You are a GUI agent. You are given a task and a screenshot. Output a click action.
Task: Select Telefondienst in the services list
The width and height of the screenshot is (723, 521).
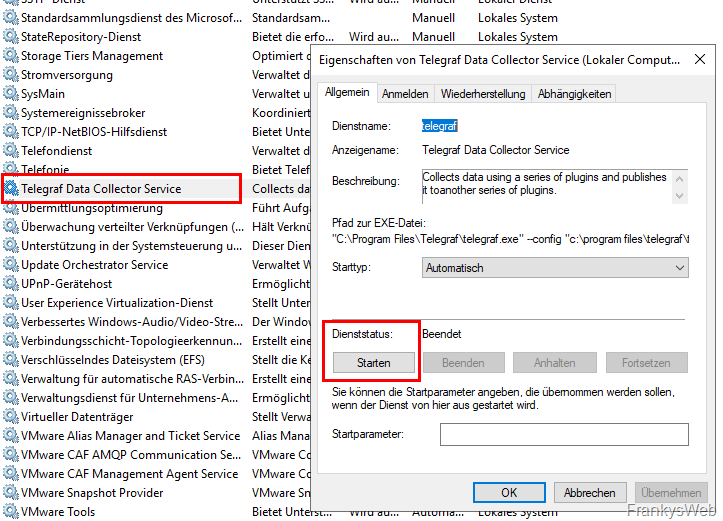(x=57, y=151)
